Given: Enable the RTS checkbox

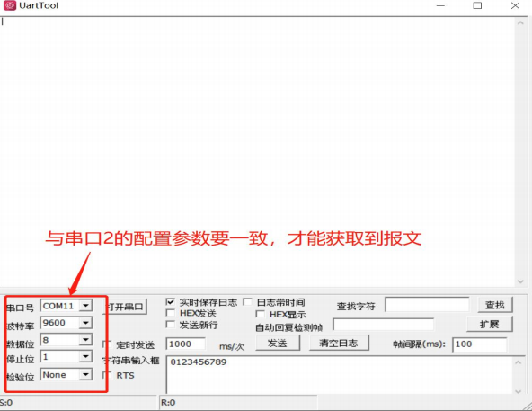Looking at the screenshot, I should [x=107, y=375].
